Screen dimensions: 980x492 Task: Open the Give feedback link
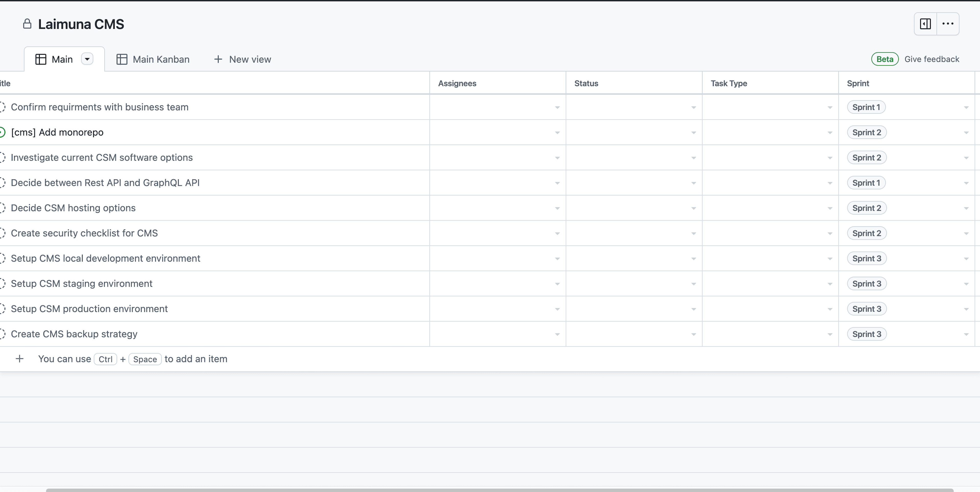tap(932, 59)
